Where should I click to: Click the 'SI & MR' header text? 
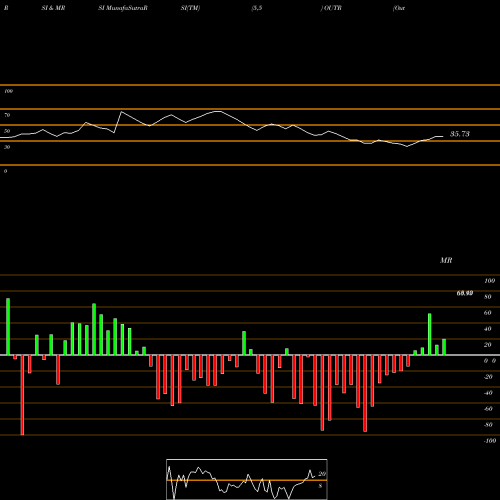coord(53,8)
